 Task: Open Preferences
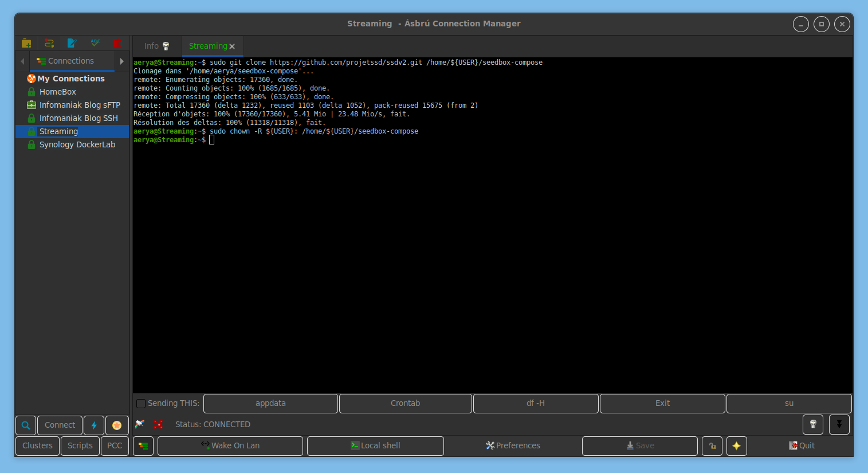pos(513,446)
